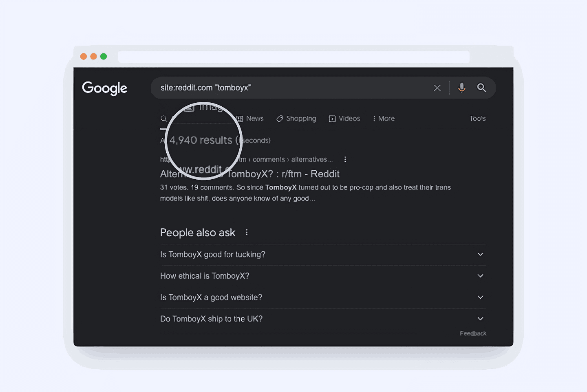
Task: Click the orange minimize window dot
Action: tap(93, 56)
